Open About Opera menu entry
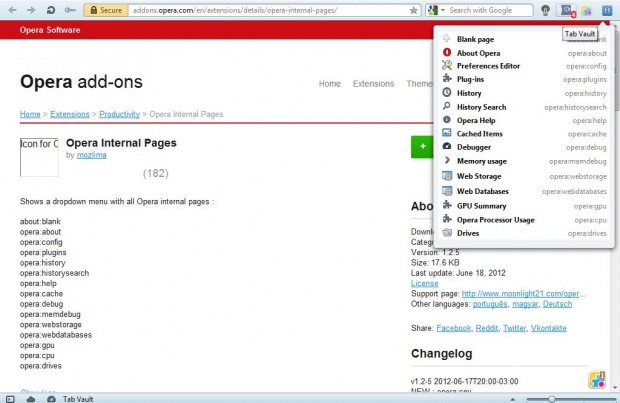Screen dimensions: 620x403 pos(524,53)
